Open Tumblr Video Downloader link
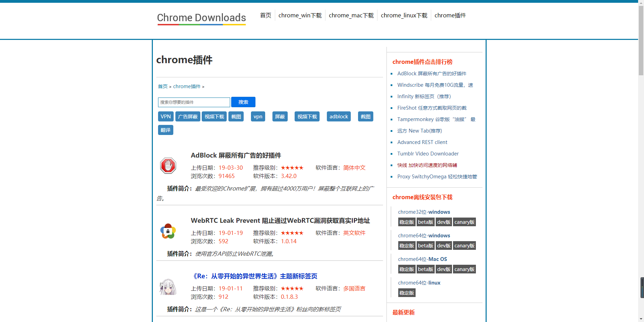This screenshot has height=322, width=644. (428, 154)
